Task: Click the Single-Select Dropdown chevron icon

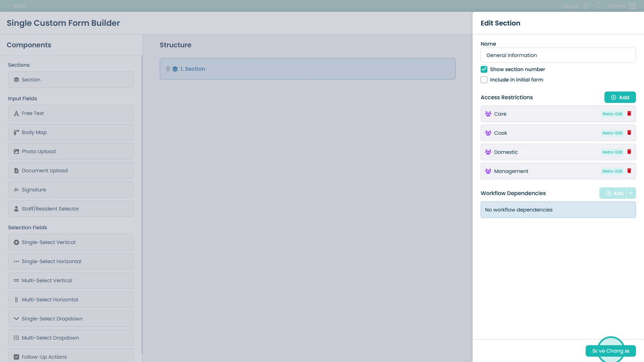Action: pyautogui.click(x=17, y=319)
